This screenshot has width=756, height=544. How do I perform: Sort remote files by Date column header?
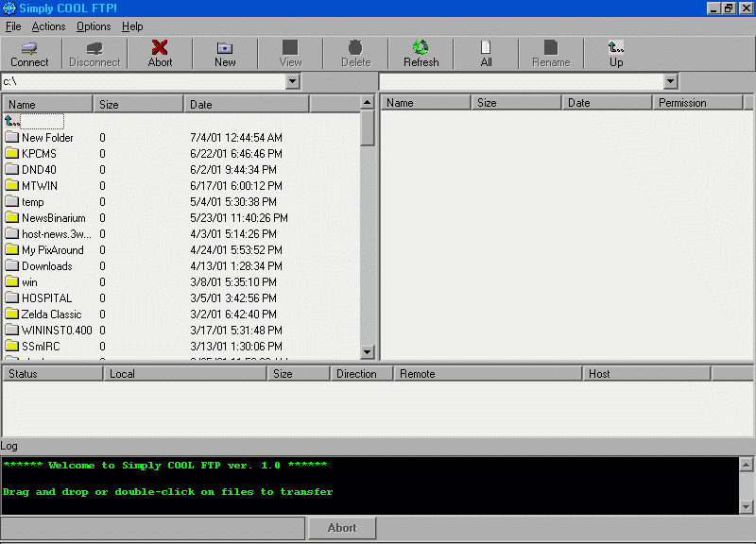coord(607,103)
